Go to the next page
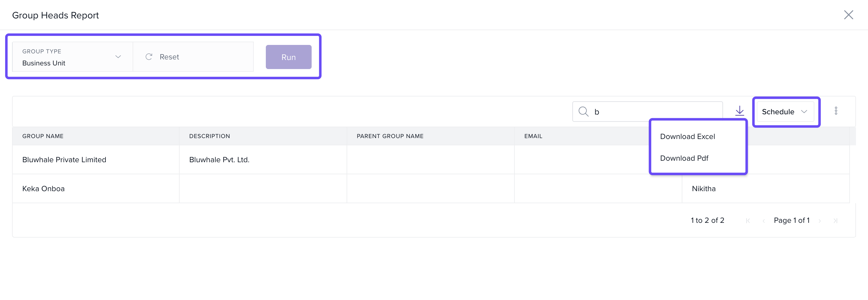 click(819, 221)
